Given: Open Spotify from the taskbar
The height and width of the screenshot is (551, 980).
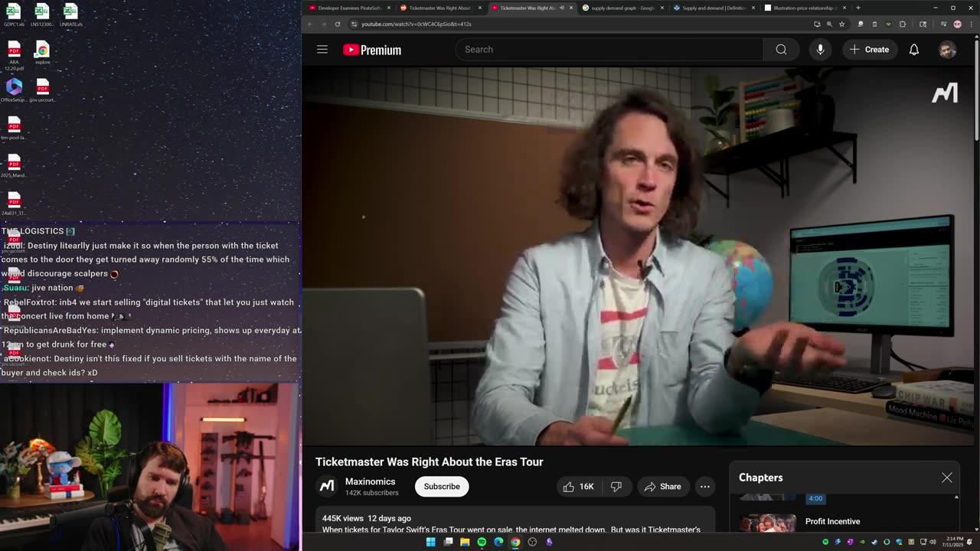Looking at the screenshot, I should pyautogui.click(x=482, y=542).
